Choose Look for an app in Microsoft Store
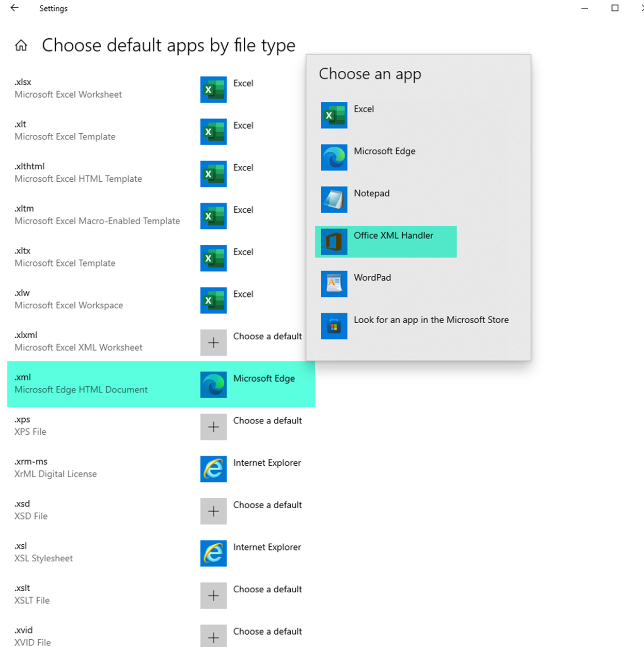This screenshot has width=644, height=647. tap(431, 320)
